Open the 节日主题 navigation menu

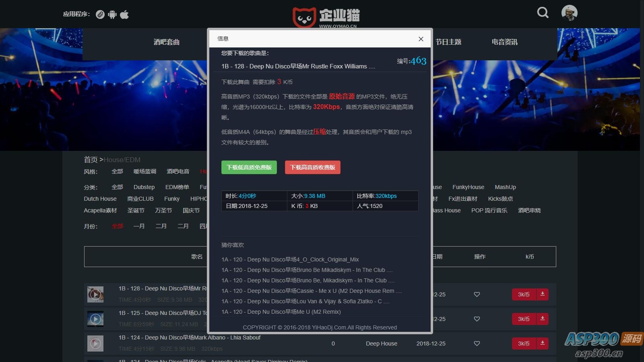pyautogui.click(x=449, y=41)
